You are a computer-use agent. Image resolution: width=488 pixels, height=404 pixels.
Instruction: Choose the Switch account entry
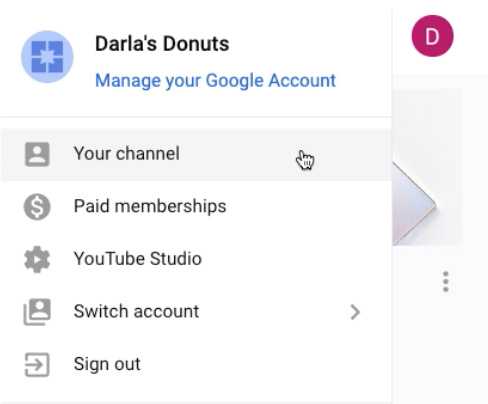pos(196,312)
